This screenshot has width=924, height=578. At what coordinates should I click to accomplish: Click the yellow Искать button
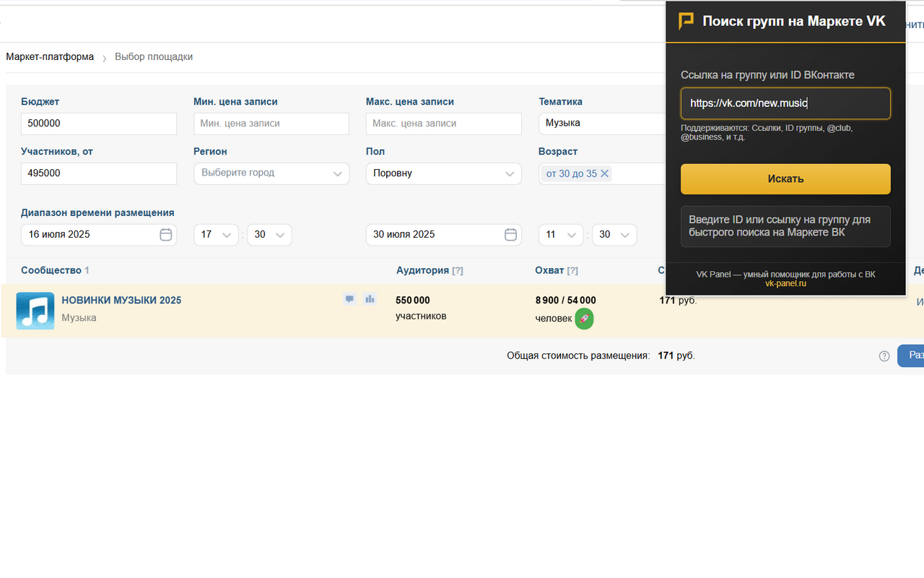tap(785, 179)
